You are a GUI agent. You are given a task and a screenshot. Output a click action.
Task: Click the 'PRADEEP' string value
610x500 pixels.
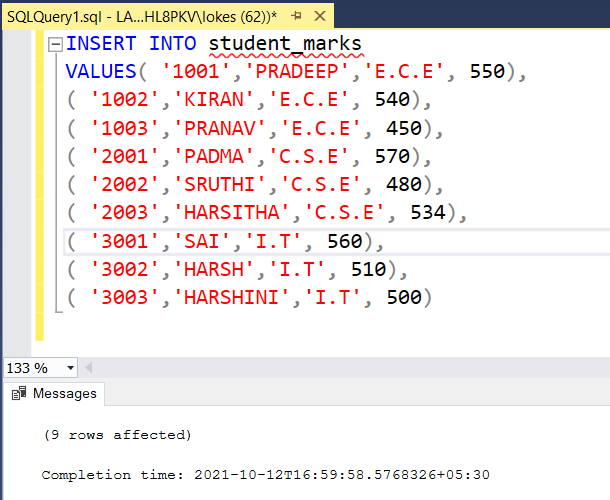point(296,72)
